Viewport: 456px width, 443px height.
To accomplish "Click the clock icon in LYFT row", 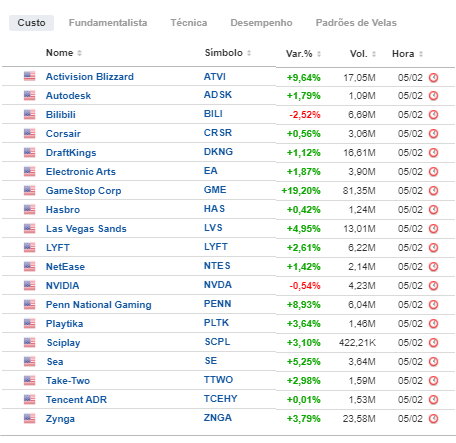I will click(433, 248).
